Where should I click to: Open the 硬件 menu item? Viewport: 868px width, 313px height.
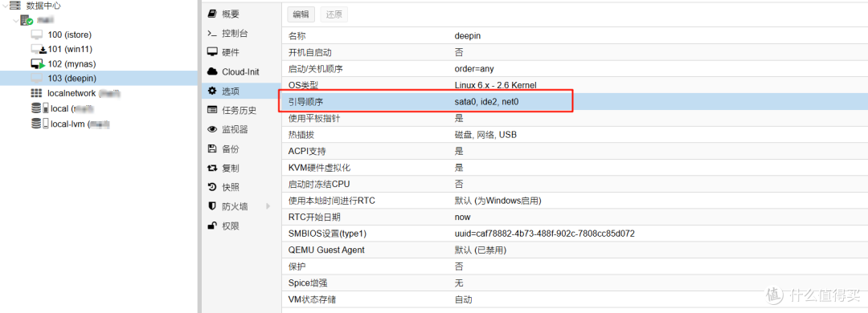click(241, 52)
